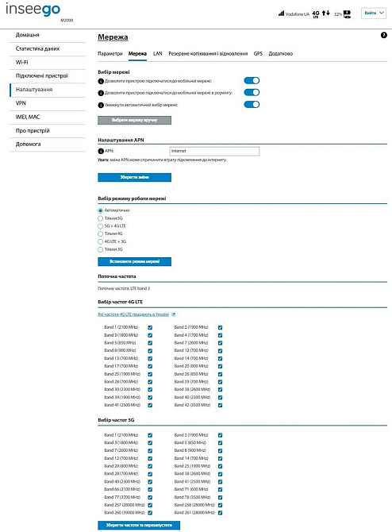Image resolution: width=392 pixels, height=532 pixels.
Task: Click the Встановити режим мережі button
Action: (134, 261)
